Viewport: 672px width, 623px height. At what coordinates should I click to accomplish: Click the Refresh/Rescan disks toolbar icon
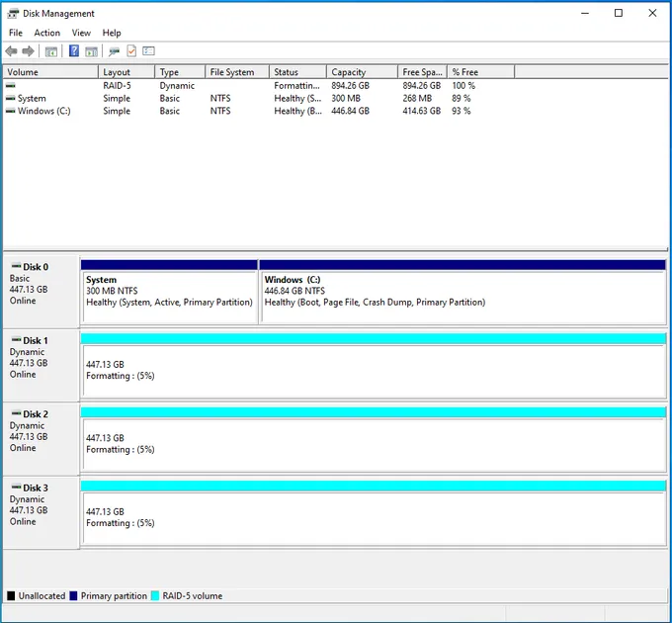tap(114, 51)
